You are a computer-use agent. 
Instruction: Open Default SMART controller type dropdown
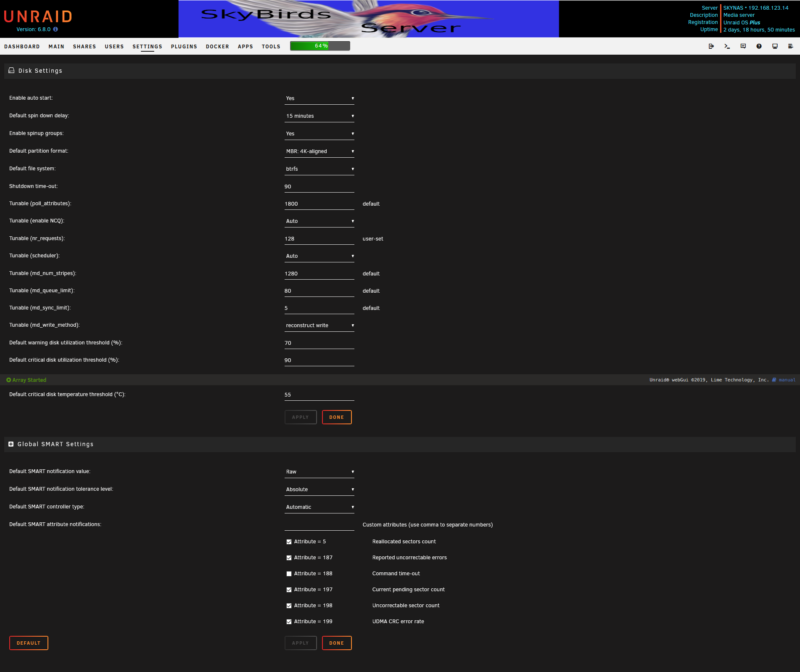[x=319, y=507]
